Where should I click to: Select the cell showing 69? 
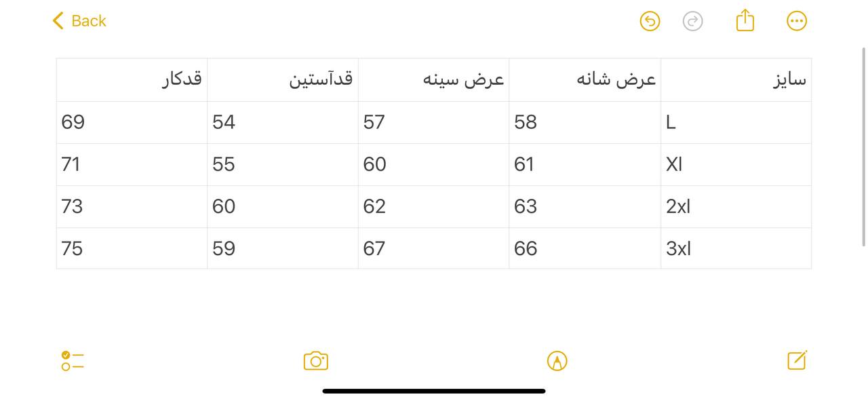coord(132,122)
